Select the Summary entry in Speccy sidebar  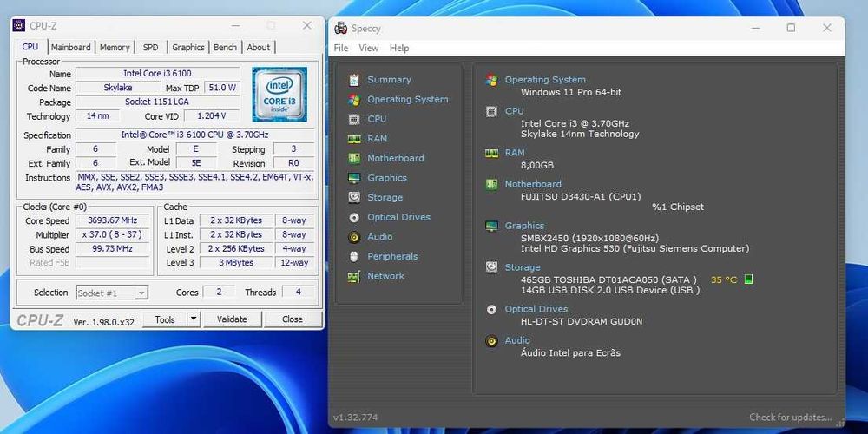[389, 80]
